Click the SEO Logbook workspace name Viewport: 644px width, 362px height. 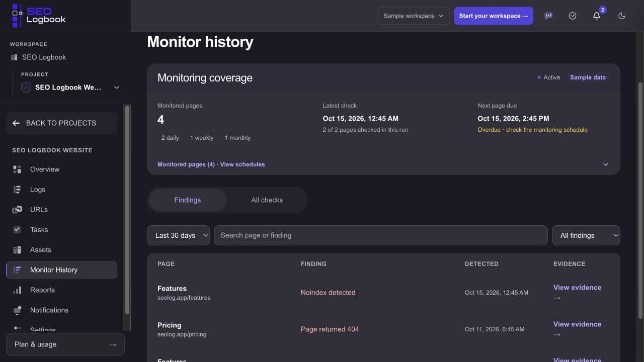[x=44, y=57]
